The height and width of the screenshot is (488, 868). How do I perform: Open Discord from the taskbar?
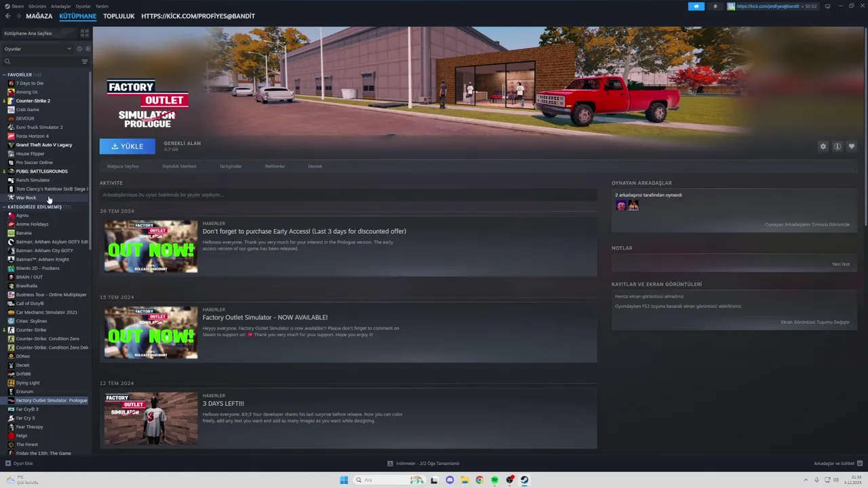click(450, 480)
